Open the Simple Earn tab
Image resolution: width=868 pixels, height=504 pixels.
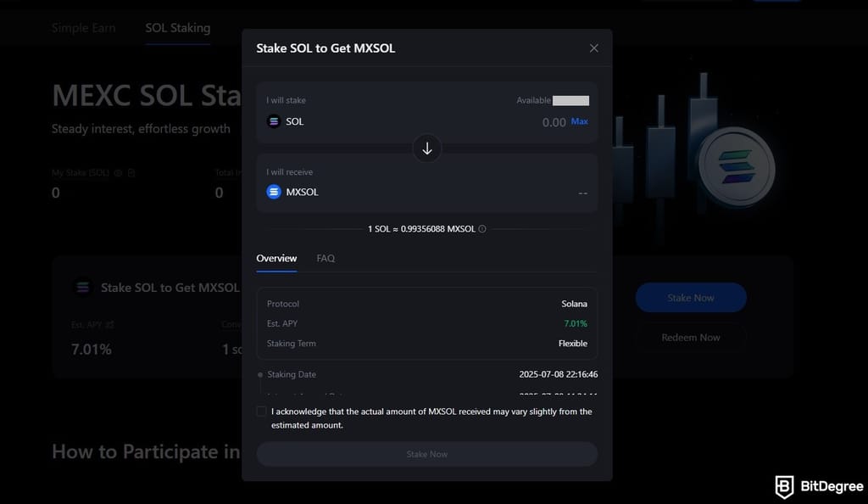click(84, 28)
